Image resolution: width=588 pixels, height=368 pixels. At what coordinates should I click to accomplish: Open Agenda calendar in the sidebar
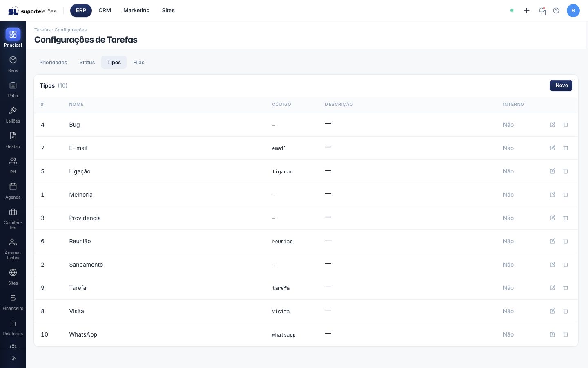point(13,191)
